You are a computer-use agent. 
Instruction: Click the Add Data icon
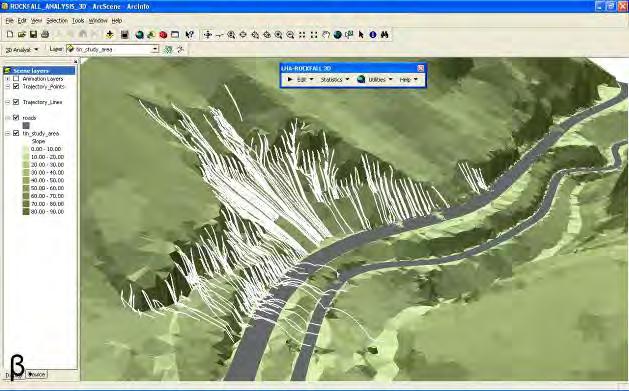click(x=110, y=35)
